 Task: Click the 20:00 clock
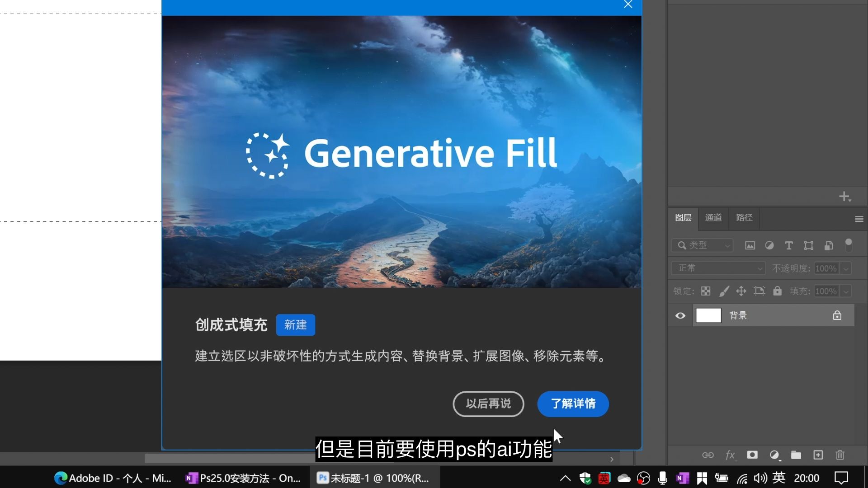tap(807, 478)
